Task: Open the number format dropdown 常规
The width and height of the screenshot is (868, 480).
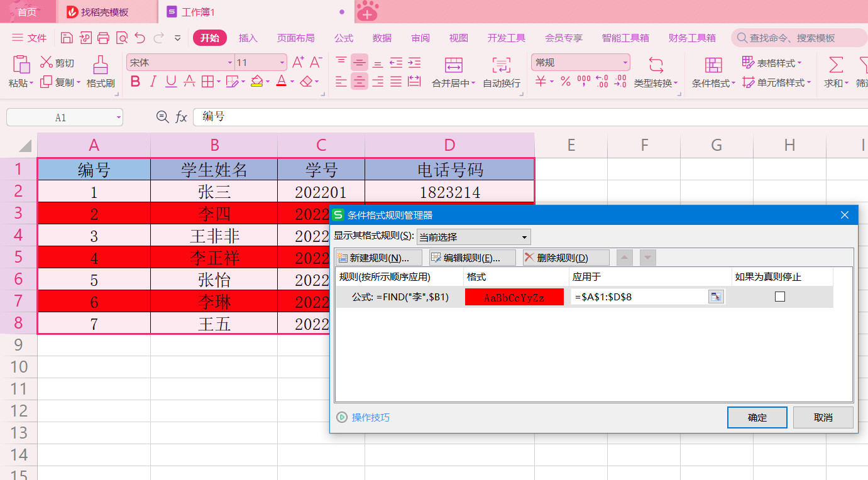Action: click(x=625, y=63)
